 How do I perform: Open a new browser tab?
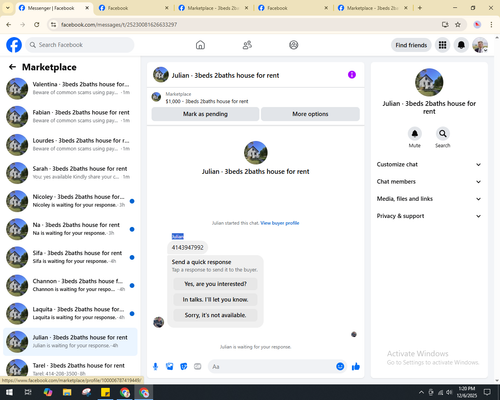tap(420, 8)
